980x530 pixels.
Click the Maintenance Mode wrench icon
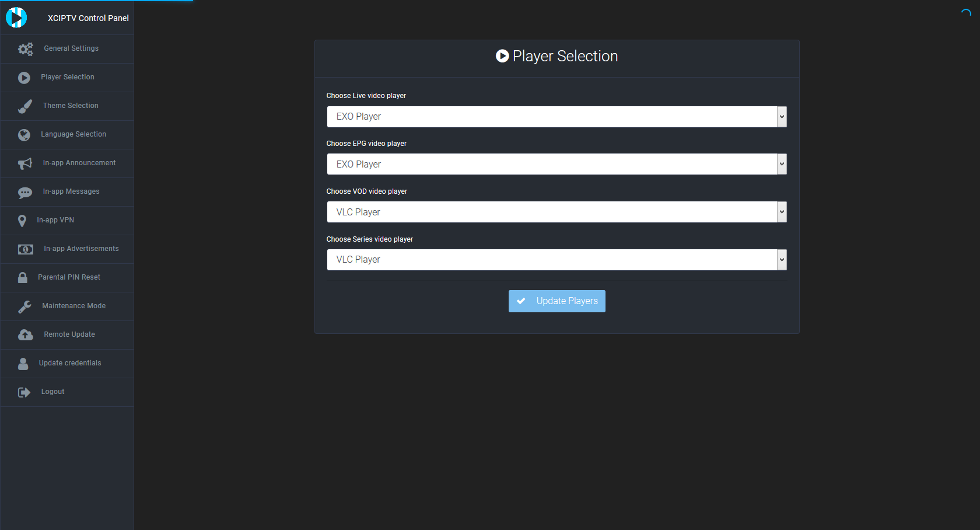tap(24, 306)
